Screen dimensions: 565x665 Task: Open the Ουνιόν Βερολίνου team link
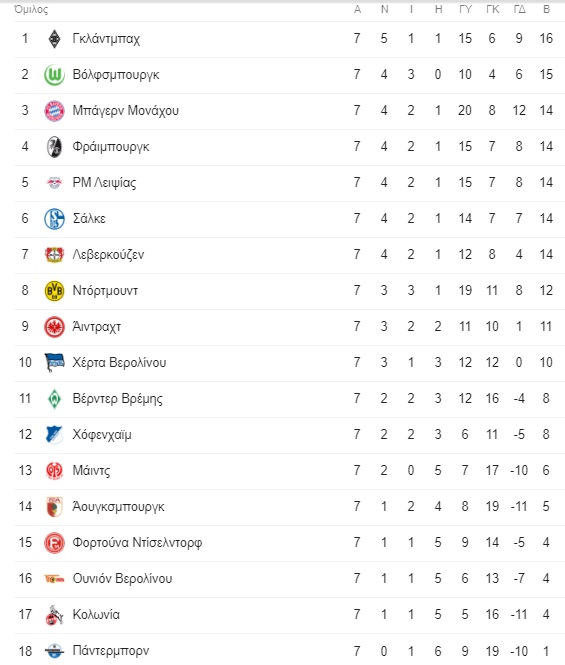tap(122, 578)
